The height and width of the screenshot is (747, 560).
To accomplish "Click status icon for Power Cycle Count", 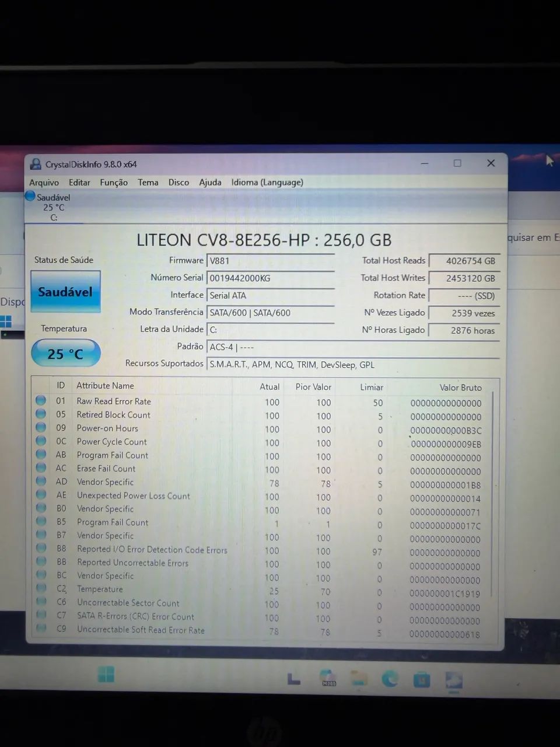I will point(41,441).
